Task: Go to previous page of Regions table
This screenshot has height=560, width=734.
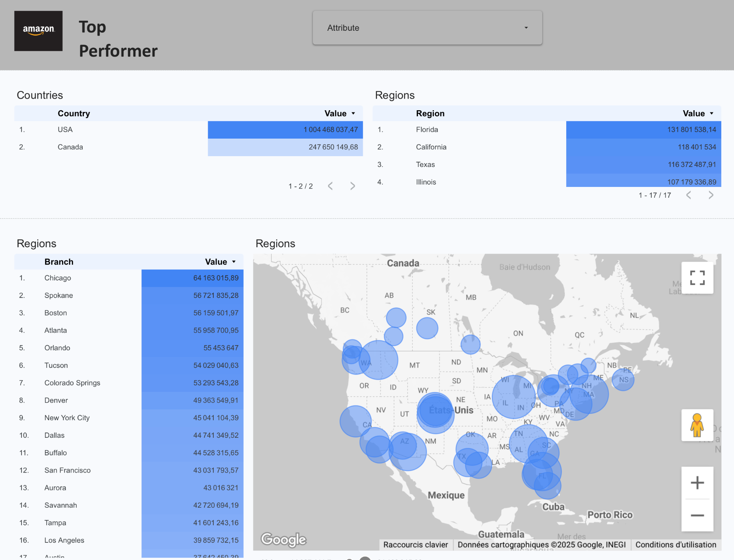Action: tap(688, 195)
